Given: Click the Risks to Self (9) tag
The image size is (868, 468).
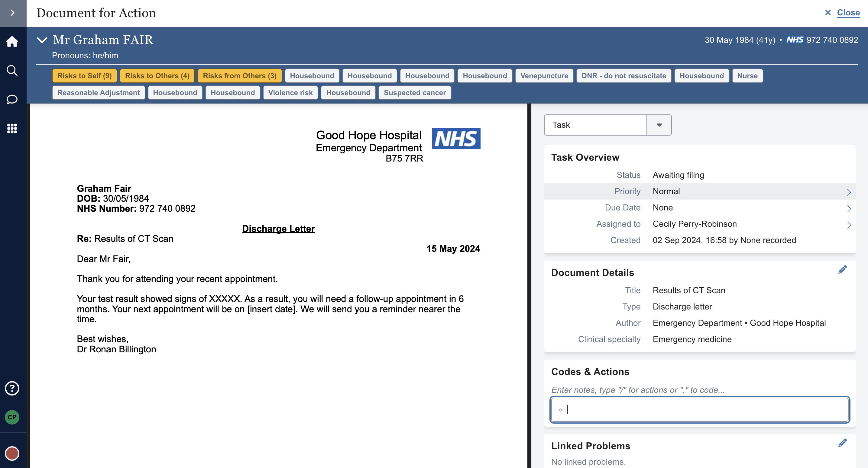Looking at the screenshot, I should coord(84,76).
